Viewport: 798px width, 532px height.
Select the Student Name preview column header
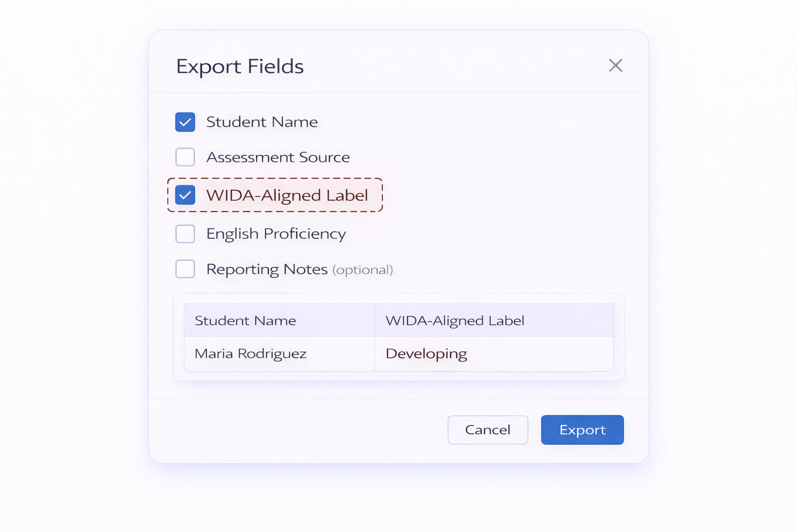pyautogui.click(x=245, y=321)
